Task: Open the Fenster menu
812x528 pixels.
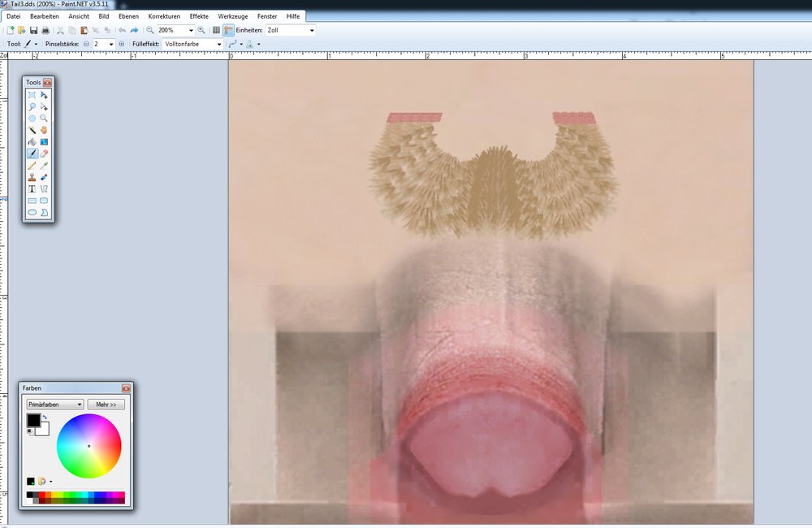Action: point(267,16)
